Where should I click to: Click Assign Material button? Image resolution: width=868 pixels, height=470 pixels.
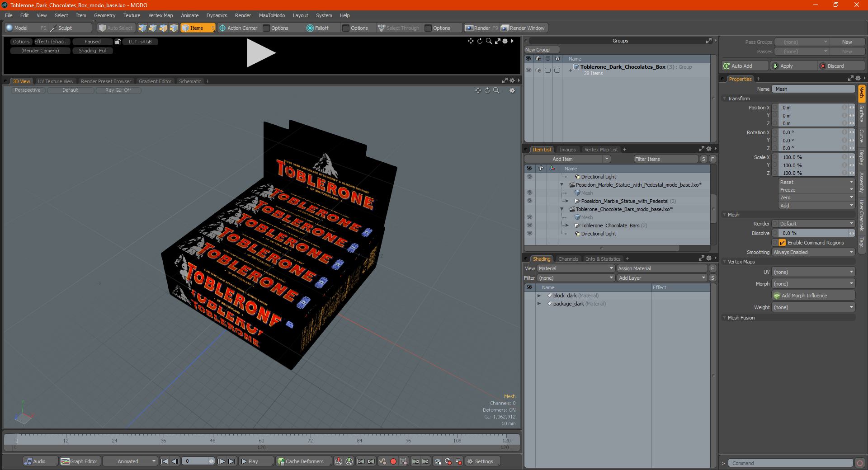click(x=662, y=268)
